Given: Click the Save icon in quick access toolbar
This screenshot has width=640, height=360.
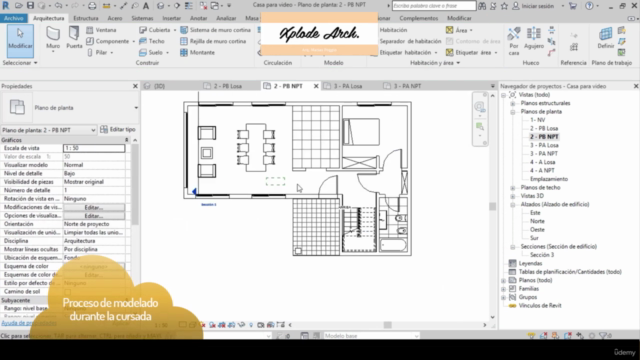Looking at the screenshot, I should click(30, 6).
